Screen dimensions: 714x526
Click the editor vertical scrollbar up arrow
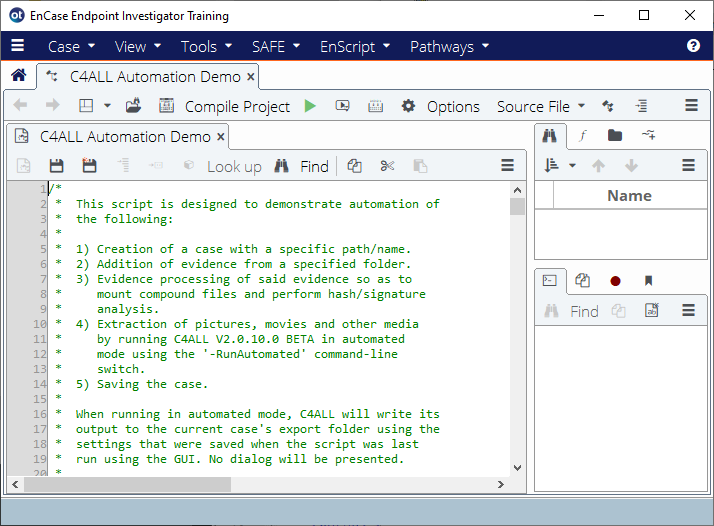(517, 190)
